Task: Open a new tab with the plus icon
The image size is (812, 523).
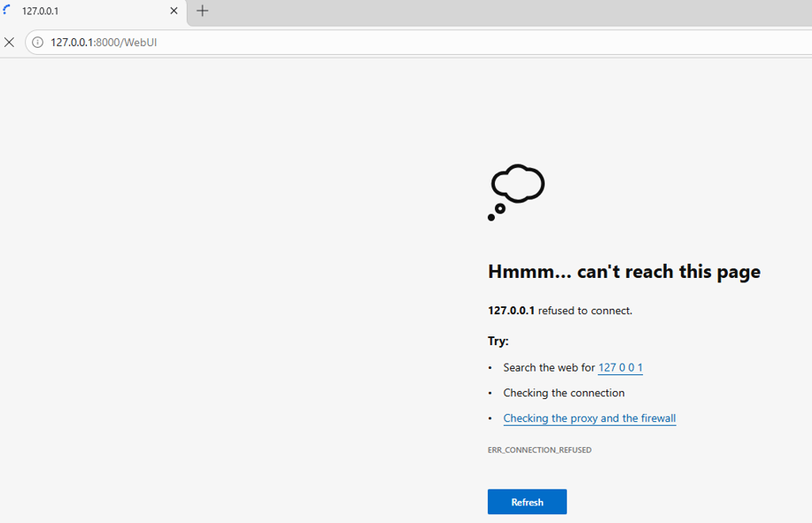Action: (x=203, y=11)
